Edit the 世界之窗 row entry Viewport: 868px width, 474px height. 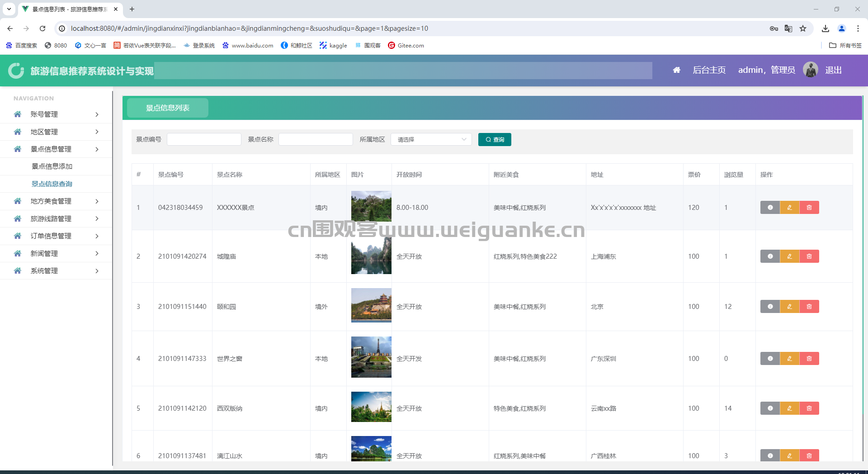[789, 359]
